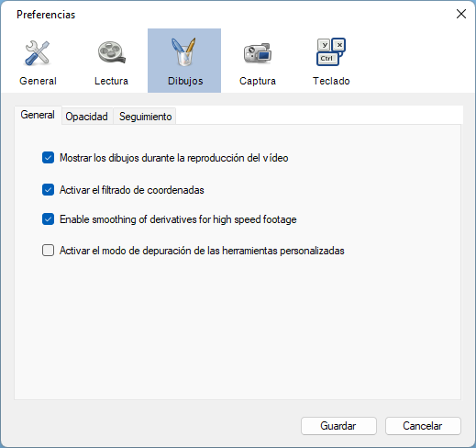Switch to the Seguimiento tab
The width and height of the screenshot is (476, 448).
coord(145,117)
